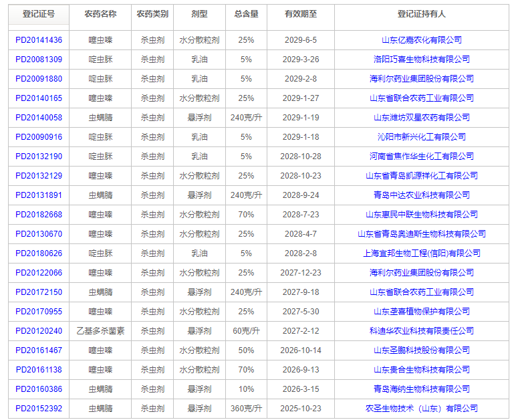
Task: Open holder 山东惠民中联生物科技有限公司
Action: 422,215
